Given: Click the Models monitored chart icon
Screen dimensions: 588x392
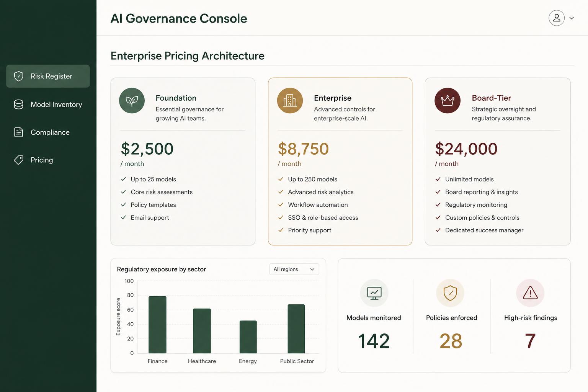Looking at the screenshot, I should (374, 293).
